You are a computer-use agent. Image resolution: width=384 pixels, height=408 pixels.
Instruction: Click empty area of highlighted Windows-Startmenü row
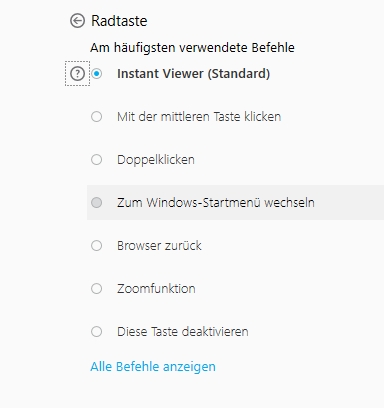[348, 202]
